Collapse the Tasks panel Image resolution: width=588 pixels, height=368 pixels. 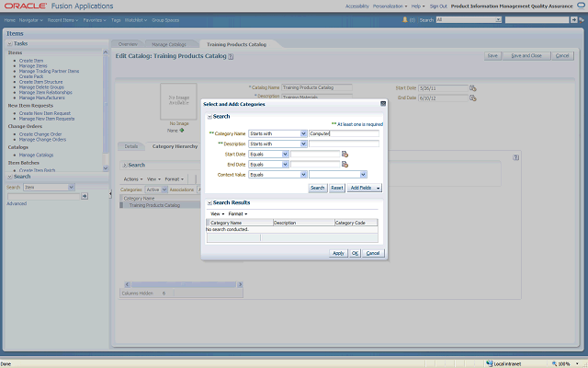click(9, 43)
